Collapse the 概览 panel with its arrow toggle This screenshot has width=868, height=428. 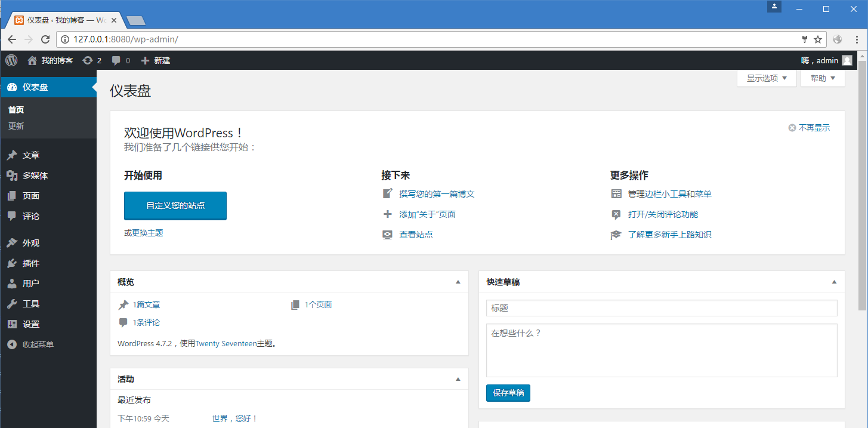tap(458, 281)
